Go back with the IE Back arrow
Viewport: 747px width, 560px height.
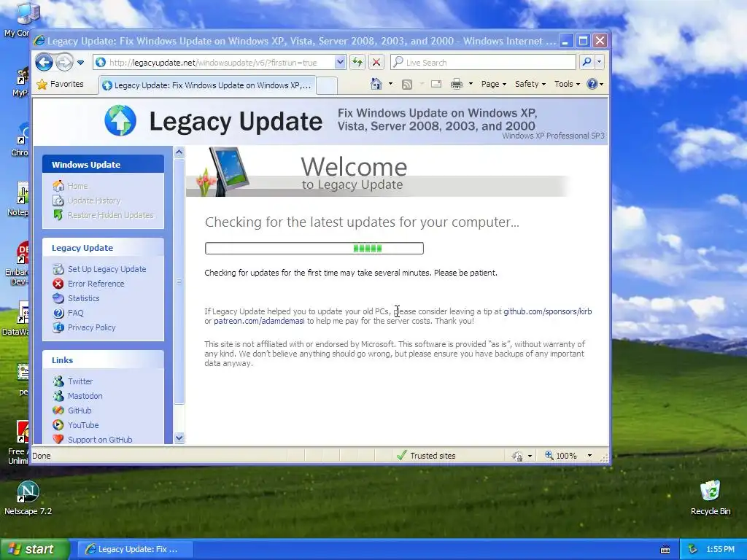(x=44, y=63)
